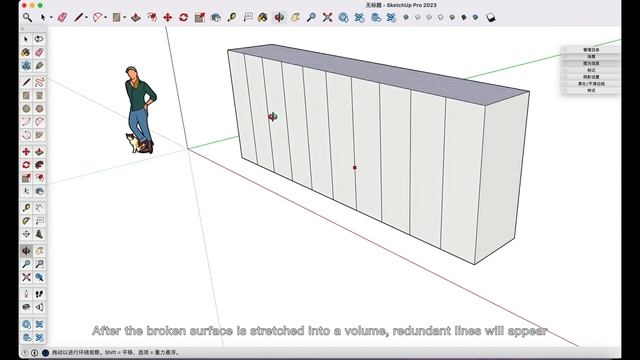The height and width of the screenshot is (360, 640).
Task: Select the Line tool in left palette
Action: tap(26, 82)
